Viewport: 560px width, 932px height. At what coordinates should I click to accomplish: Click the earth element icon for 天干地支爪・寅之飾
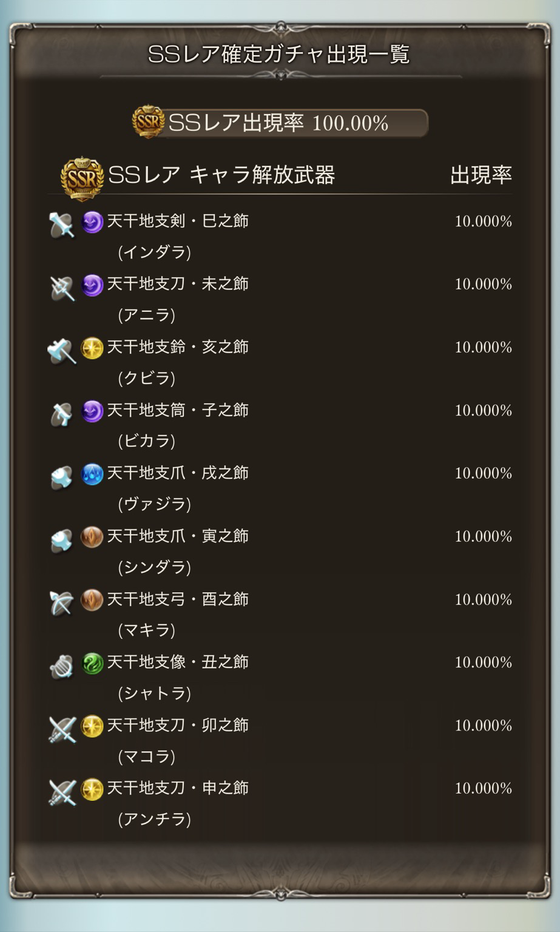coord(92,537)
